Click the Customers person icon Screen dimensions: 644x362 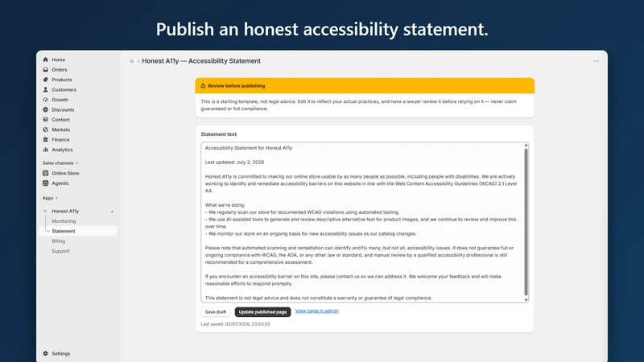(46, 89)
